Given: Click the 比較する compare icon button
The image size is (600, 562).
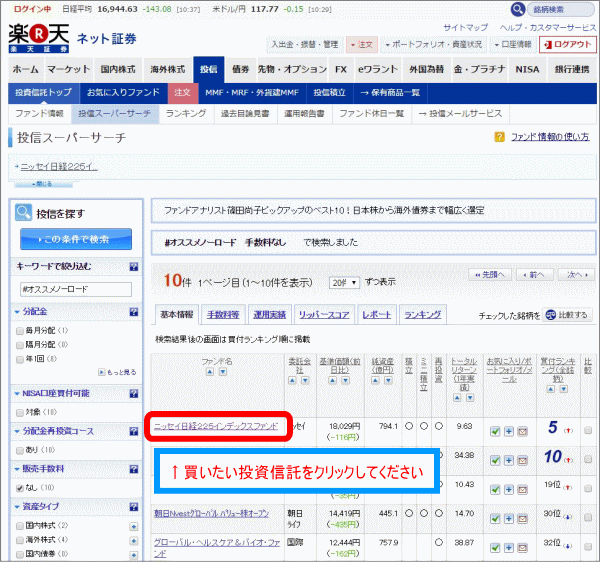Looking at the screenshot, I should (x=567, y=315).
